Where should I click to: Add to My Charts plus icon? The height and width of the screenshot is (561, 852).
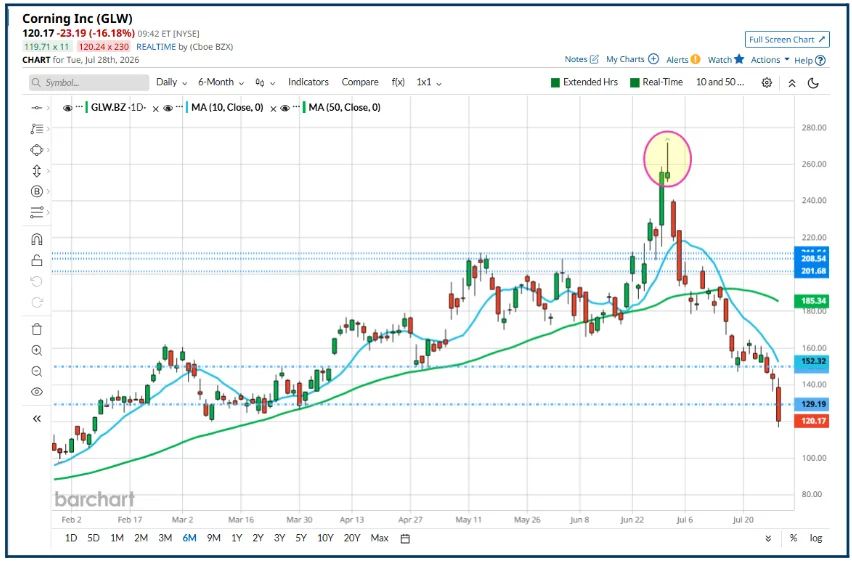click(653, 59)
